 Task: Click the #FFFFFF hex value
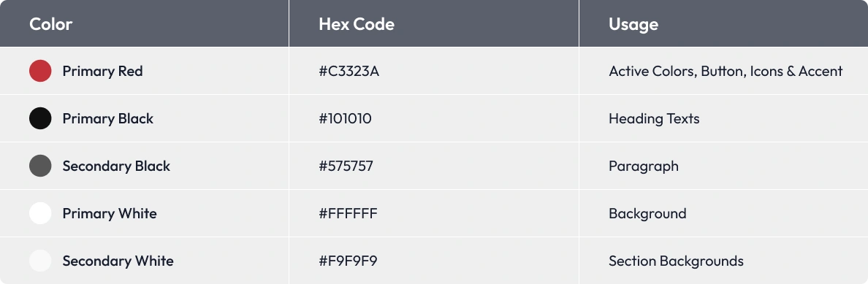pos(349,214)
